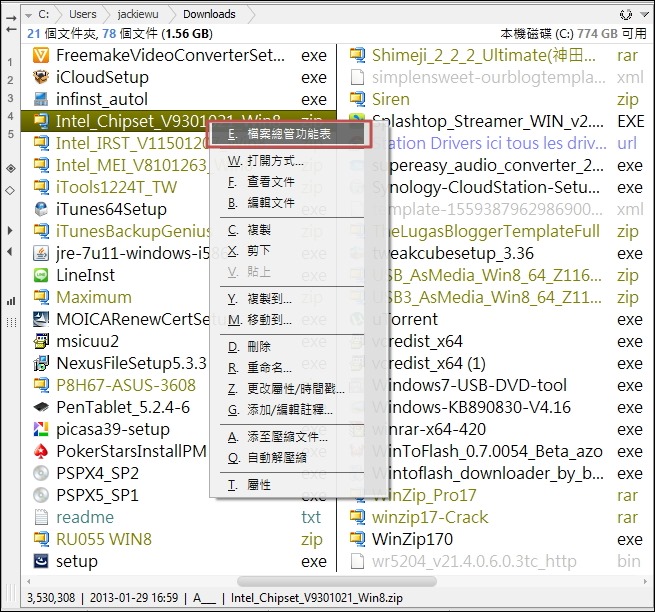Viewport: 655px width, 612px height.
Task: Click the Siren zip archive icon
Action: point(357,99)
